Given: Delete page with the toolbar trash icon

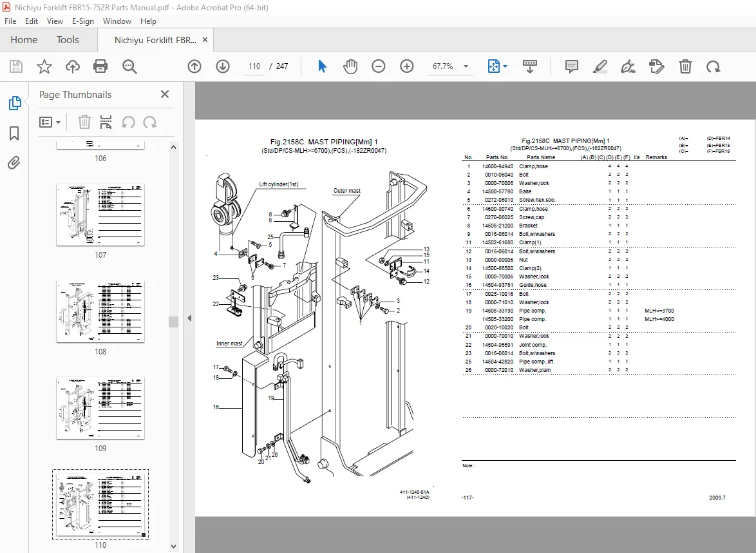Looking at the screenshot, I should [x=685, y=66].
